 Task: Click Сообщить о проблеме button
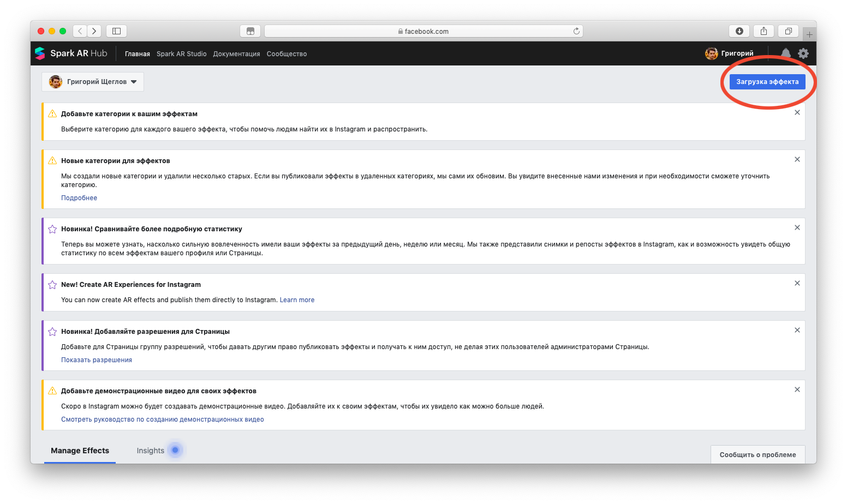(x=757, y=454)
